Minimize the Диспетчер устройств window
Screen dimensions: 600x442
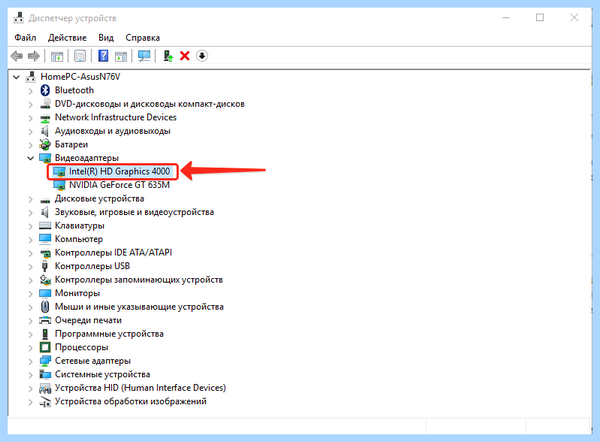click(506, 18)
